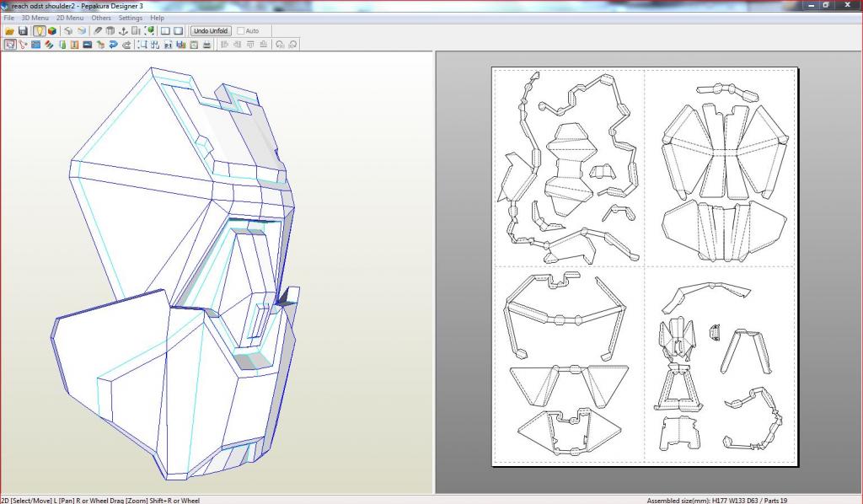Save the project with the floppy icon
The width and height of the screenshot is (863, 504).
coord(23,31)
